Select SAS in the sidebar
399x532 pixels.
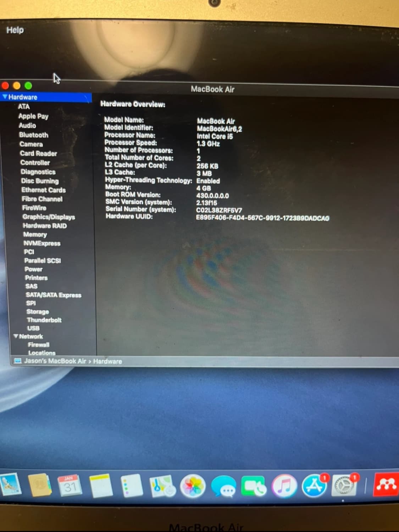click(31, 286)
